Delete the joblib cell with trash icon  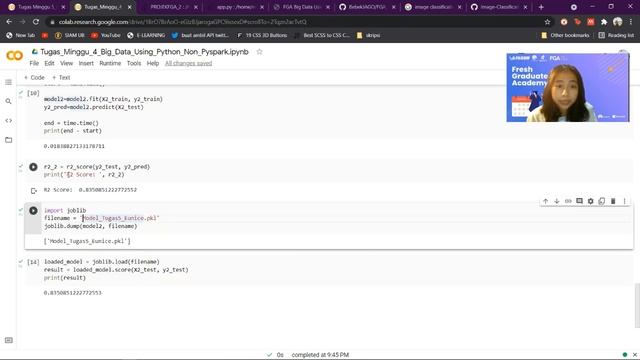click(x=613, y=201)
